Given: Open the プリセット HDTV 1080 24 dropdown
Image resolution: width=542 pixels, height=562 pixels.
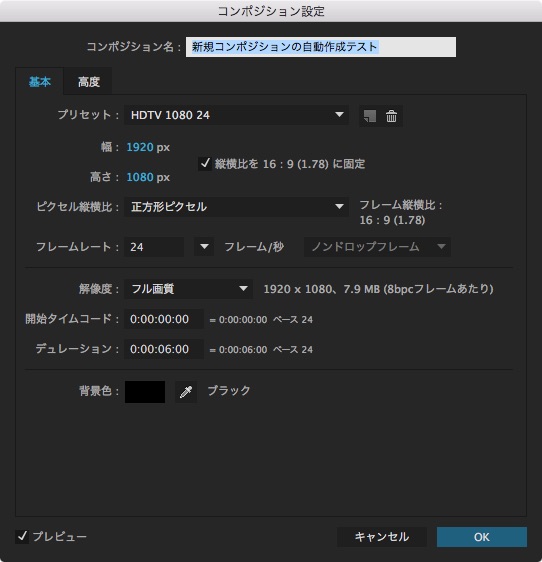Looking at the screenshot, I should click(236, 115).
